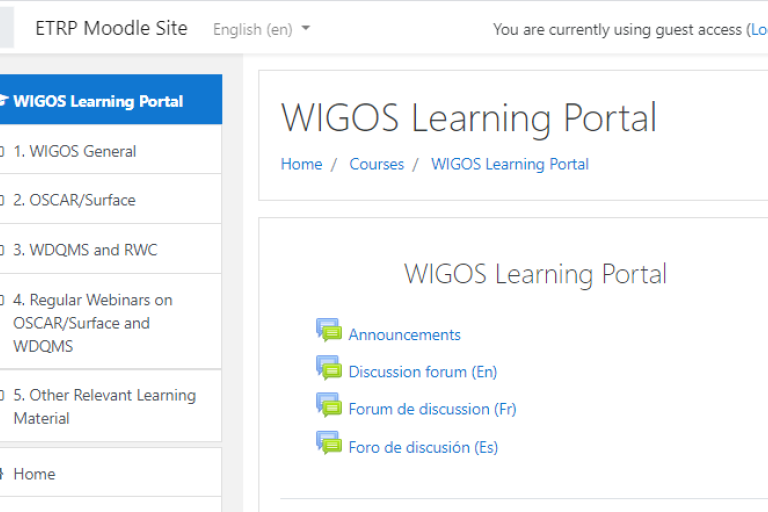Viewport: 768px width, 512px height.
Task: Open Forum de discussion (Fr) link
Action: (432, 409)
